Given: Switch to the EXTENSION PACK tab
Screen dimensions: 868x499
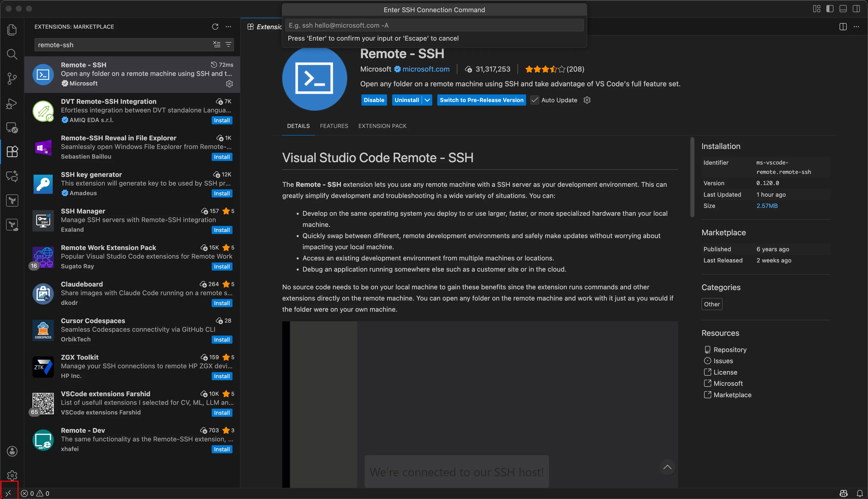Looking at the screenshot, I should tap(382, 126).
